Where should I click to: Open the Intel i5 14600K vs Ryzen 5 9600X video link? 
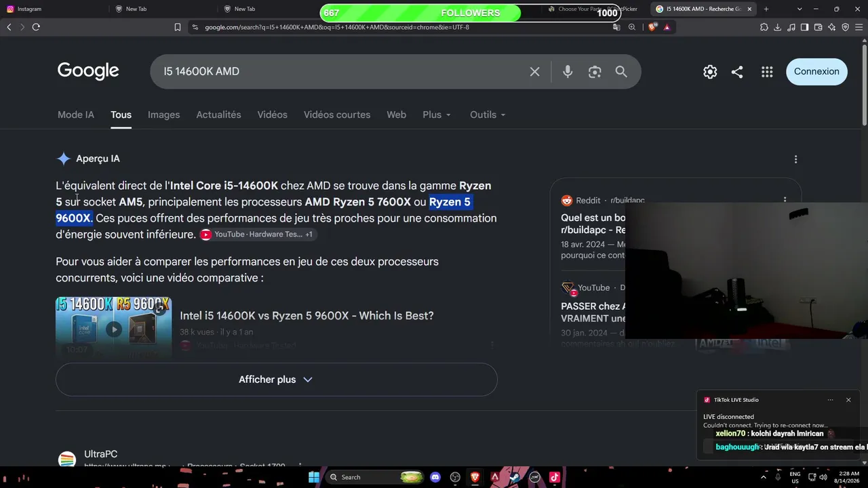tap(307, 316)
